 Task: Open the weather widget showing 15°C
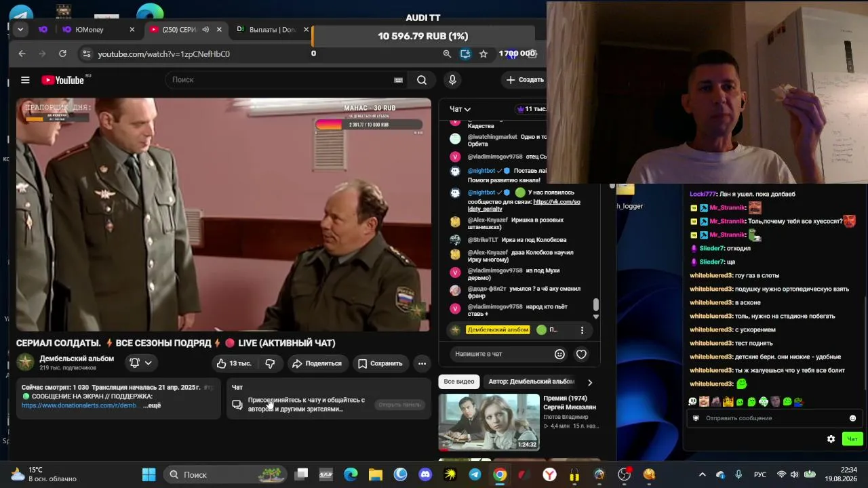(x=43, y=474)
